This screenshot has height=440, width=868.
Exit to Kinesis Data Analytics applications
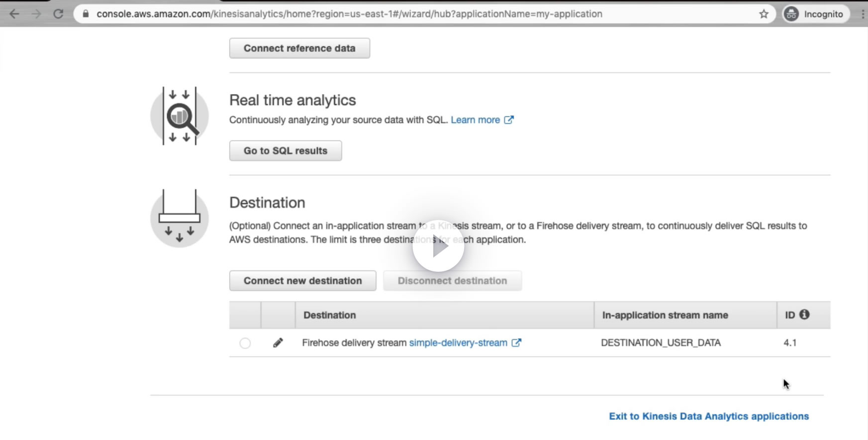(709, 416)
